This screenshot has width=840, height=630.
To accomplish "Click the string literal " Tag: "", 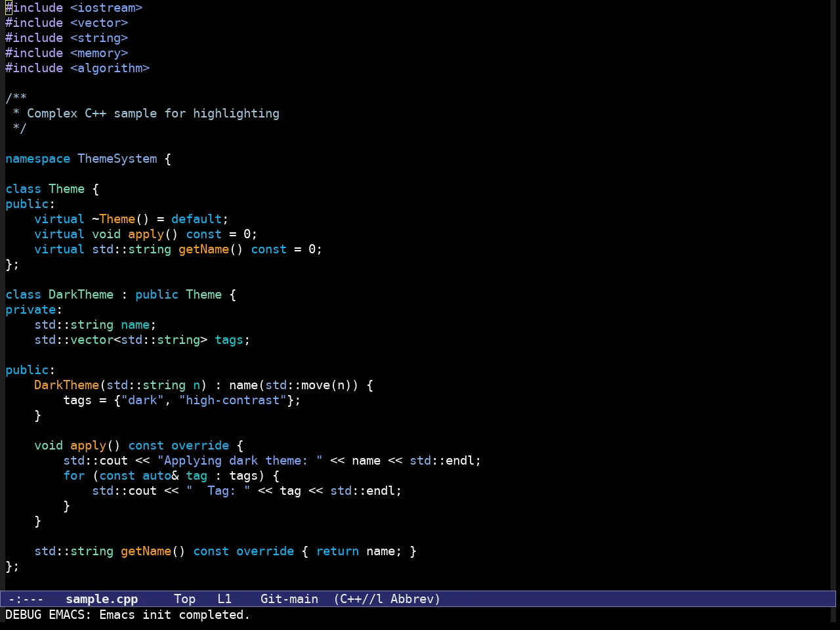I will coord(219,491).
